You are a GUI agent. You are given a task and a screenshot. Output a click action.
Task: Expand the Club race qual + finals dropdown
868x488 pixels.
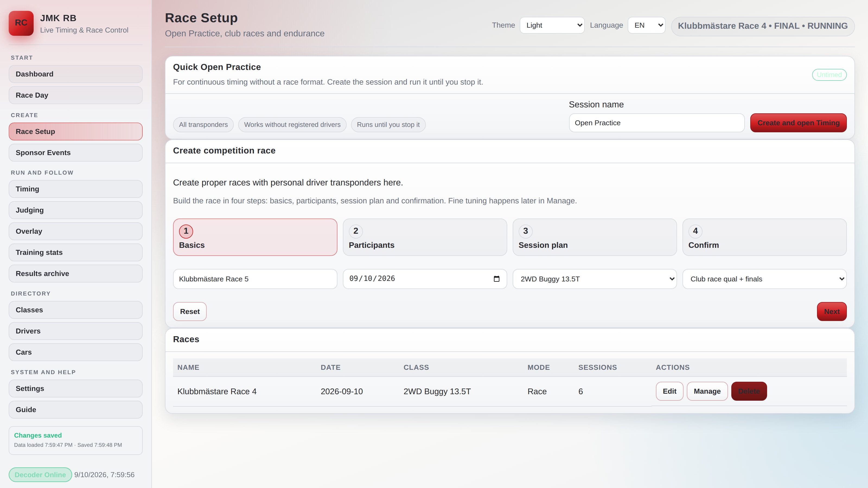click(x=765, y=279)
